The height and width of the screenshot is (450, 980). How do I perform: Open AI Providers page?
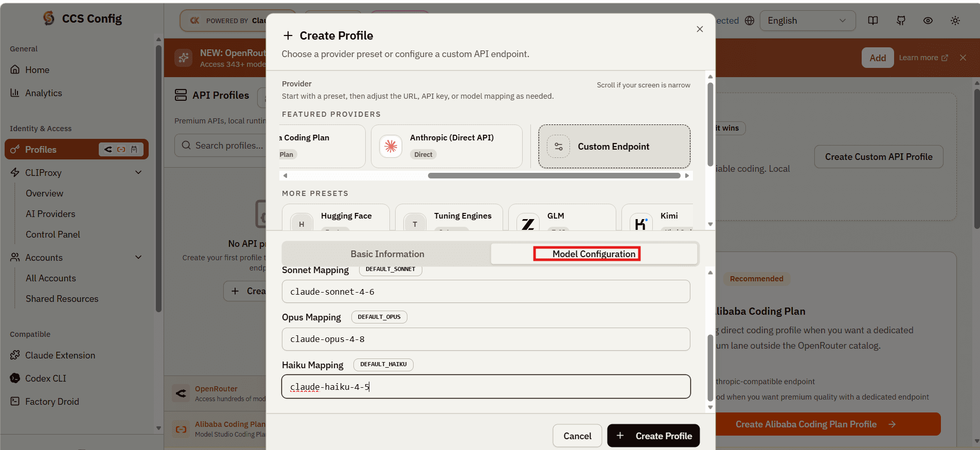[50, 214]
